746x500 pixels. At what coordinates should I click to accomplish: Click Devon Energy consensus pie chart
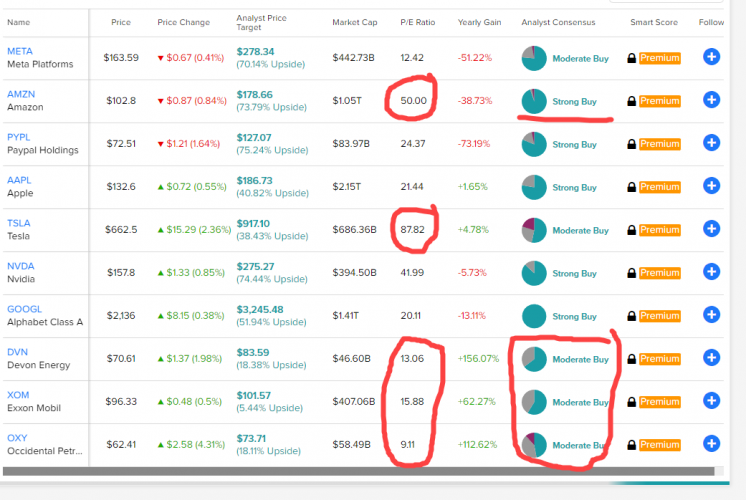(534, 359)
